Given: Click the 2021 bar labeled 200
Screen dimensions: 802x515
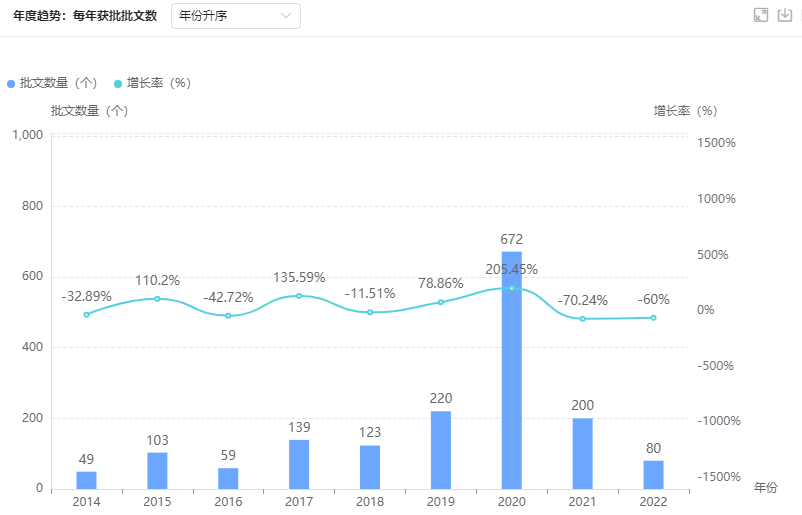Looking at the screenshot, I should [x=583, y=454].
